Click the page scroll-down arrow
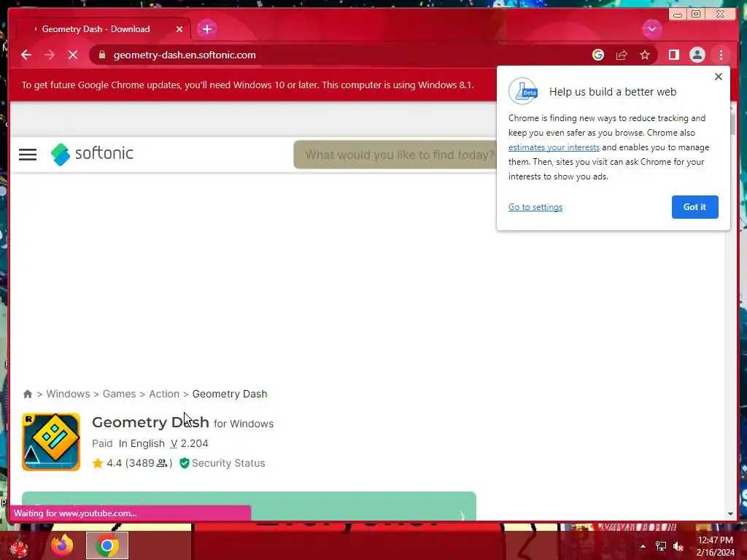The width and height of the screenshot is (747, 560). coord(730,514)
